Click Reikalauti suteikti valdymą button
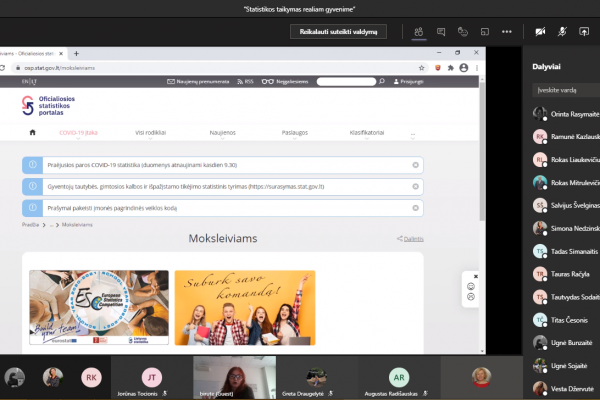The image size is (600, 400). coord(338,32)
